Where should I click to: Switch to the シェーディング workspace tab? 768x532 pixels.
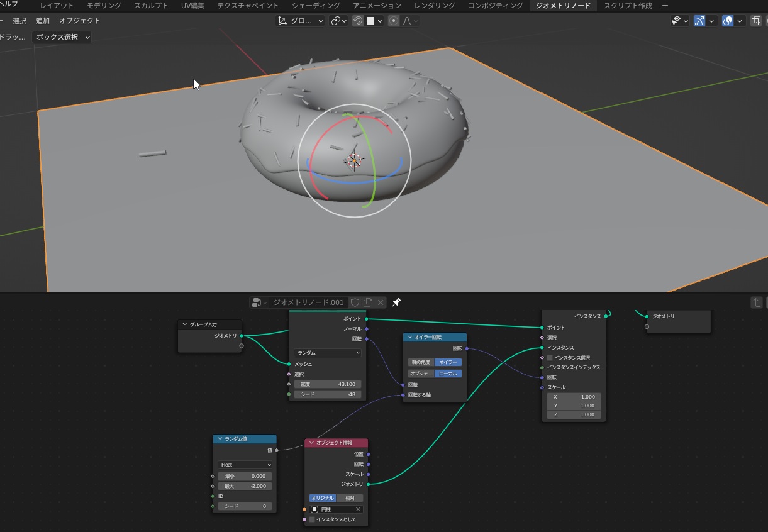click(x=316, y=6)
